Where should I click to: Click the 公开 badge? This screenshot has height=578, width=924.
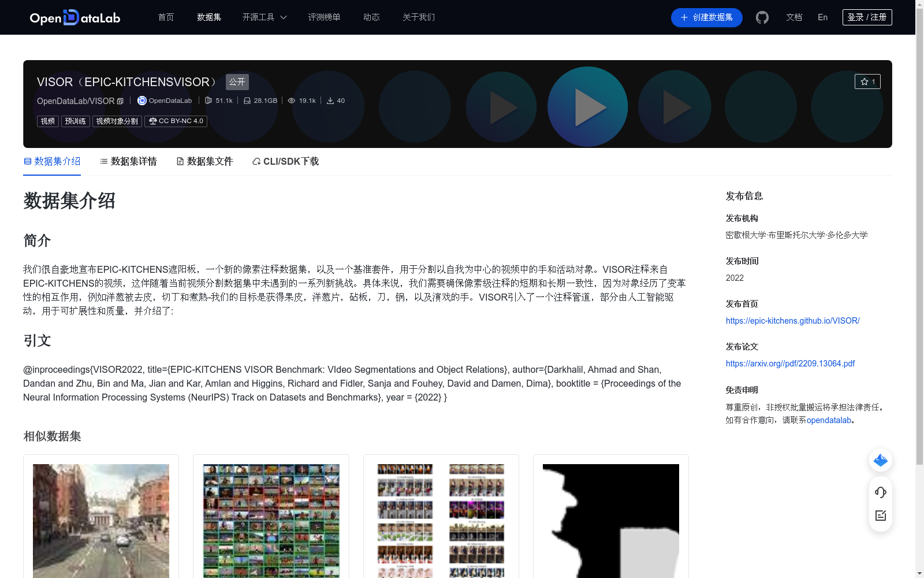[x=237, y=82]
